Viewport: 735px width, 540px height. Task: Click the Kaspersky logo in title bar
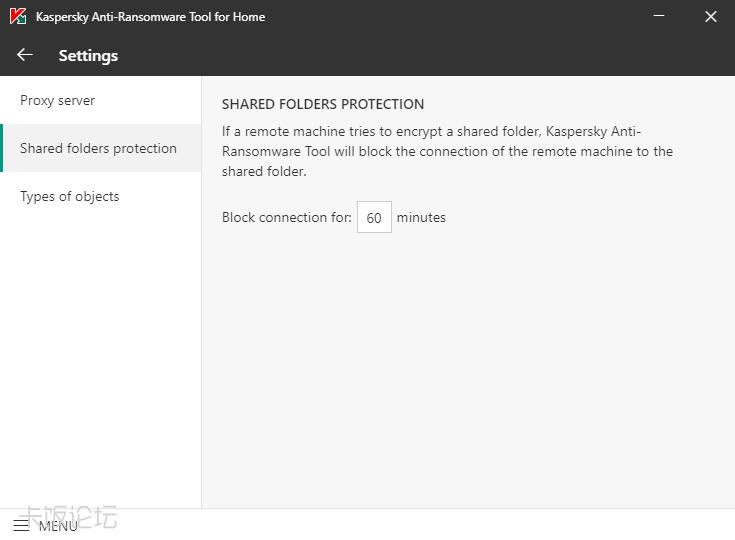18,17
